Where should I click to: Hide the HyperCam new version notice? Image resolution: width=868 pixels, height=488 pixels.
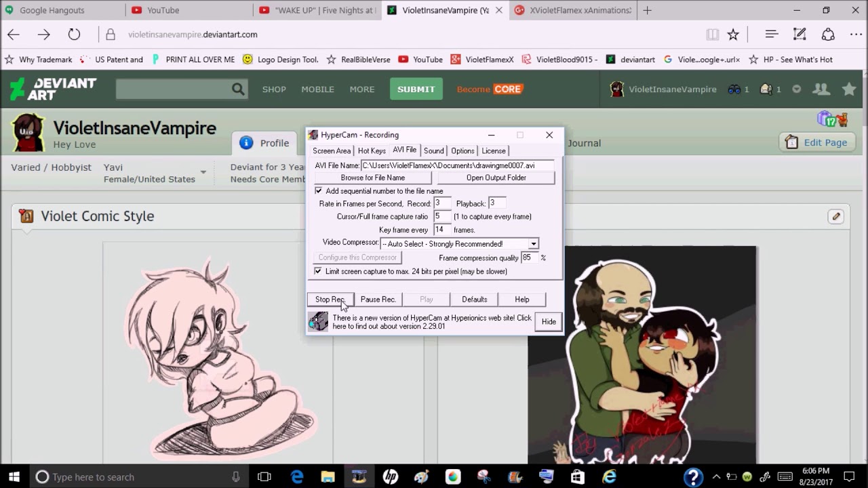click(549, 322)
